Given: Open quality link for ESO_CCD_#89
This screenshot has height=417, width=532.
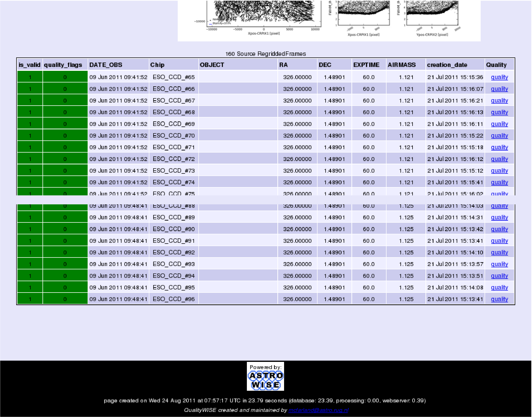Looking at the screenshot, I should coord(499,217).
